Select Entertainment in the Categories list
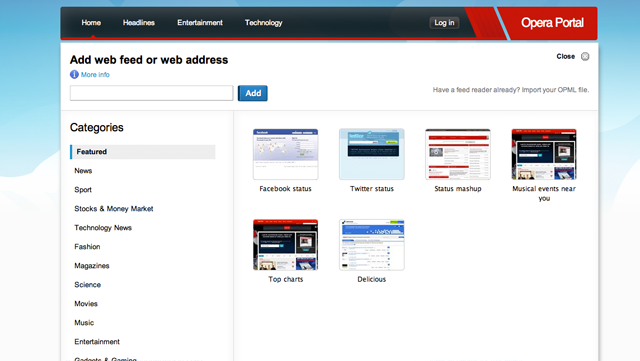 point(97,342)
